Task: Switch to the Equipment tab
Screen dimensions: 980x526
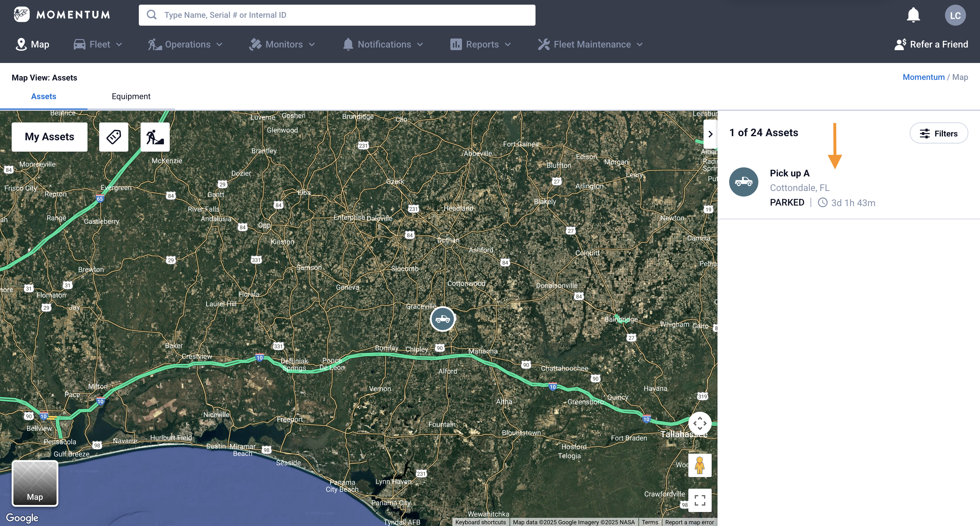Action: pyautogui.click(x=131, y=97)
